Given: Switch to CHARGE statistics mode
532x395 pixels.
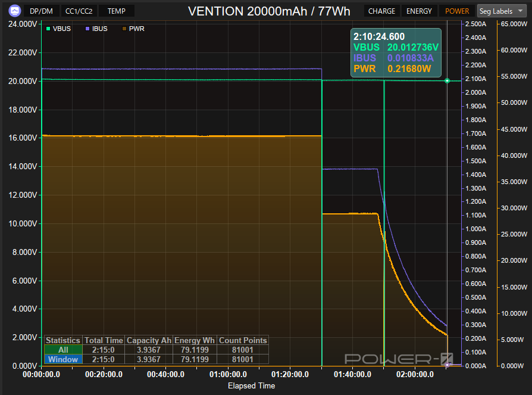Looking at the screenshot, I should coord(381,11).
